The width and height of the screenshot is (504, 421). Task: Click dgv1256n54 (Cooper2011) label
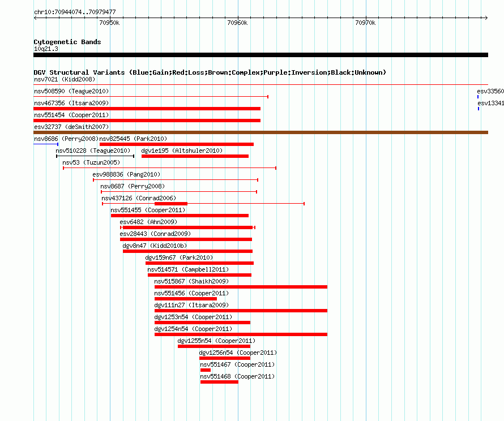[238, 353]
